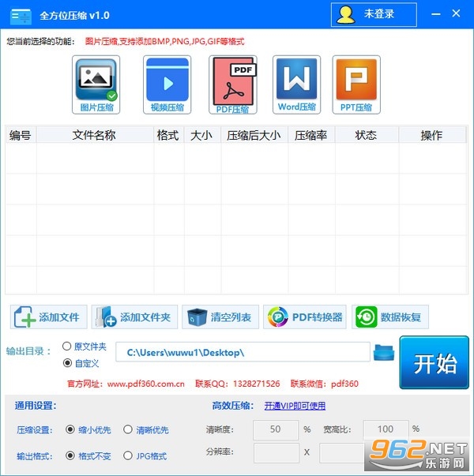Click the 压缩率 column header
This screenshot has height=476, width=474.
311,135
